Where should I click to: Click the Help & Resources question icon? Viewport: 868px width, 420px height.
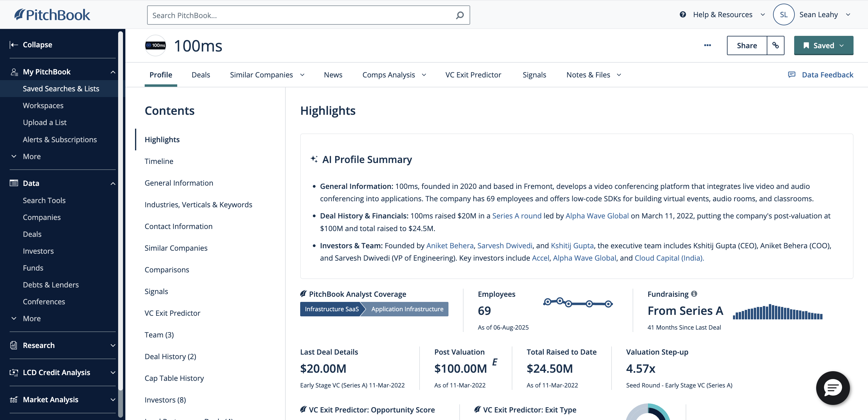683,14
